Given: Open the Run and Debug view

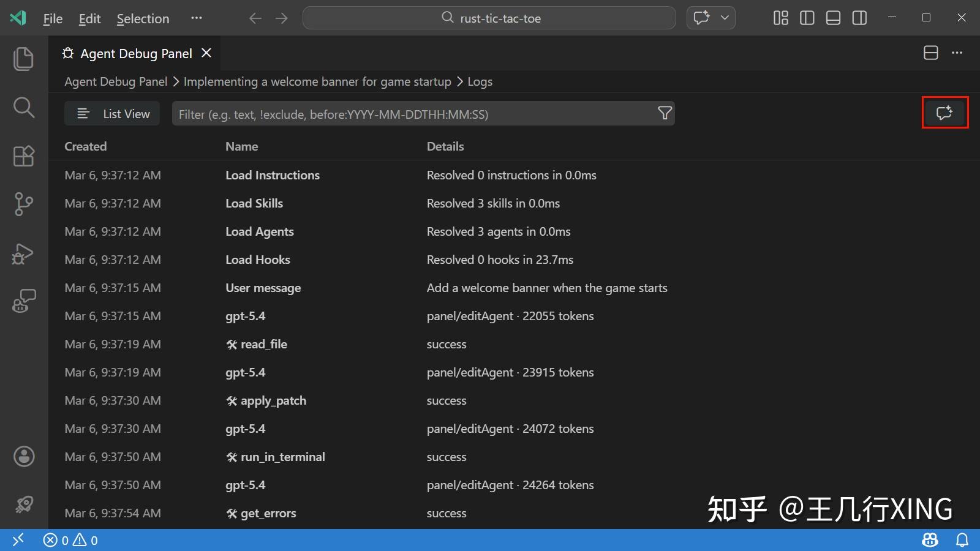Looking at the screenshot, I should pos(24,253).
